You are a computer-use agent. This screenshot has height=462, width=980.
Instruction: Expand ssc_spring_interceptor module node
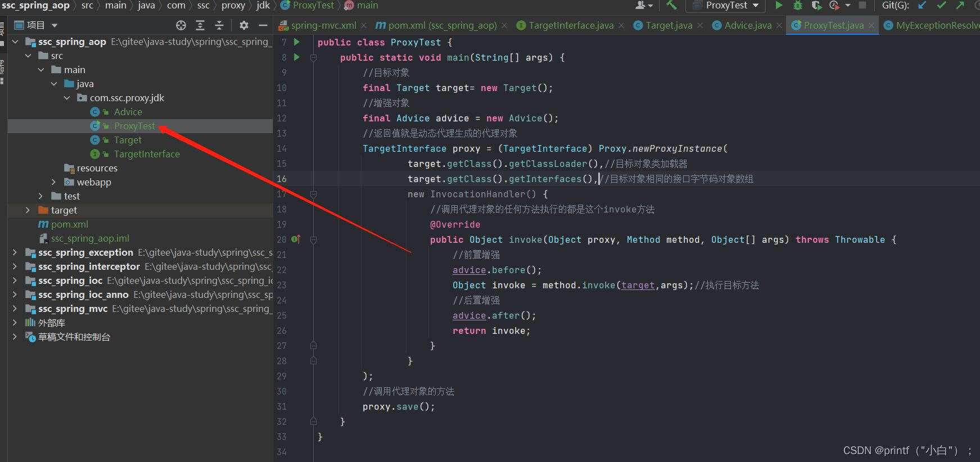15,266
